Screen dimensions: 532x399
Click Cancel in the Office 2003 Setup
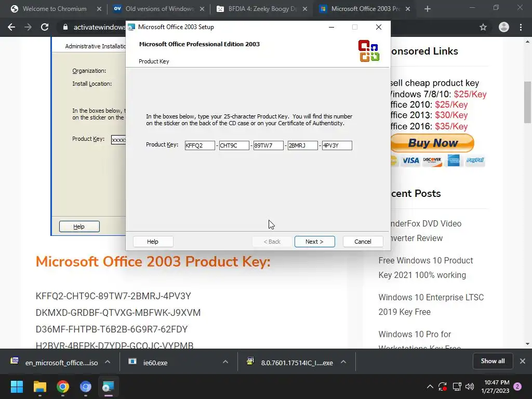[x=363, y=242]
